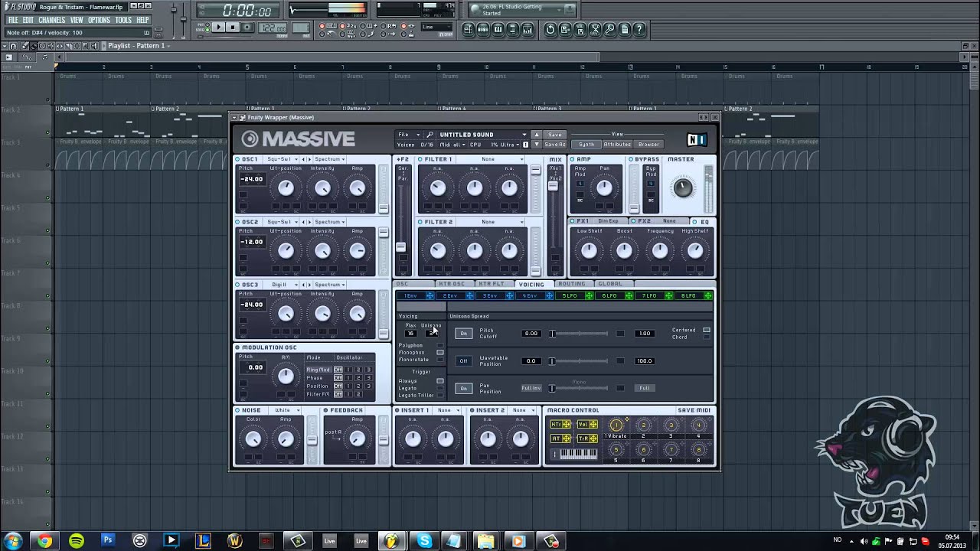
Task: Click the Massive preset search magnifier icon
Action: tap(430, 135)
